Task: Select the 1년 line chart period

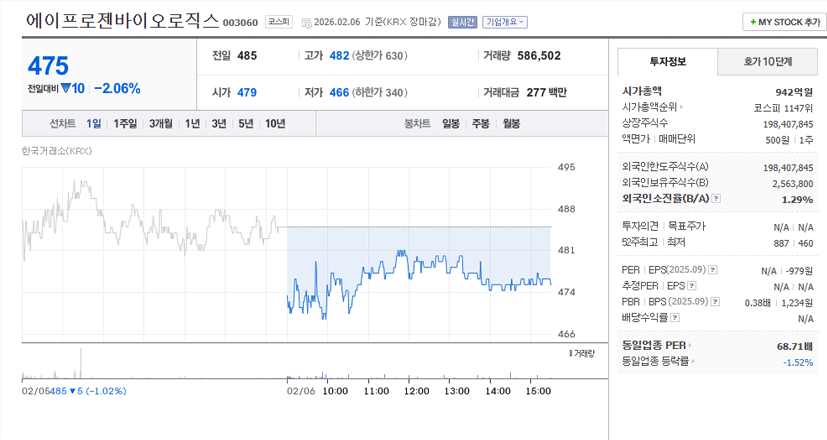Action: coord(192,123)
